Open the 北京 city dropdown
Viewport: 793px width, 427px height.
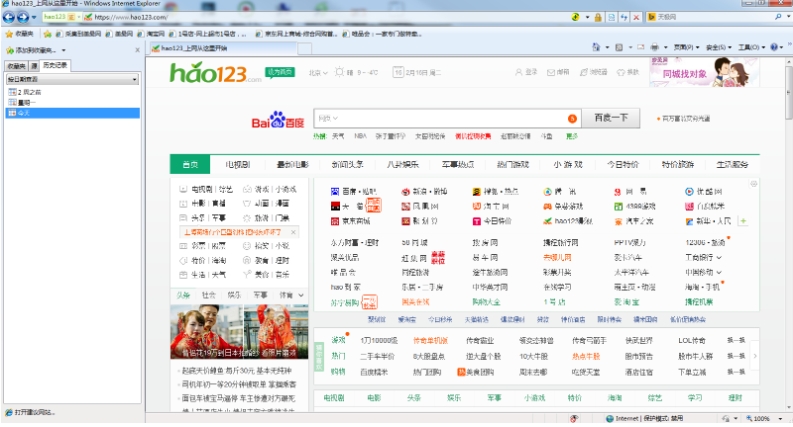318,73
